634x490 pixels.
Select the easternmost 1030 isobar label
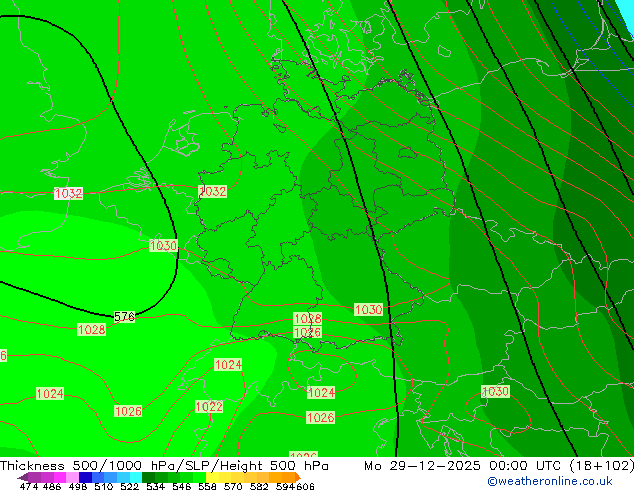(495, 392)
